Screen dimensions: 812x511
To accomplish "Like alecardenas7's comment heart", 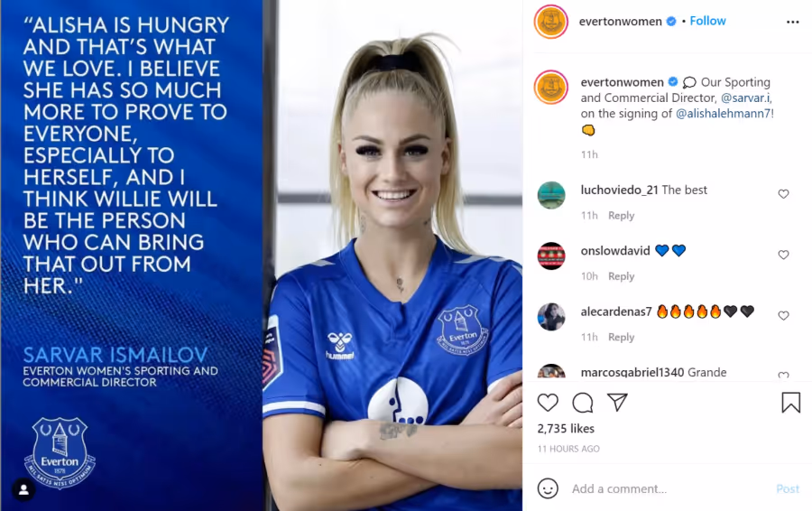I will point(783,316).
